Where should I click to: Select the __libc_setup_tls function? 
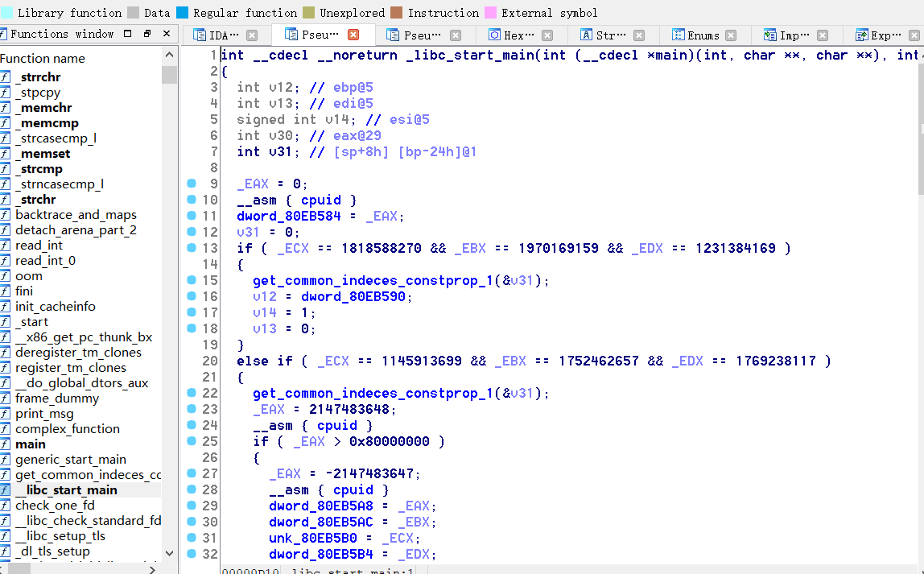(60, 536)
